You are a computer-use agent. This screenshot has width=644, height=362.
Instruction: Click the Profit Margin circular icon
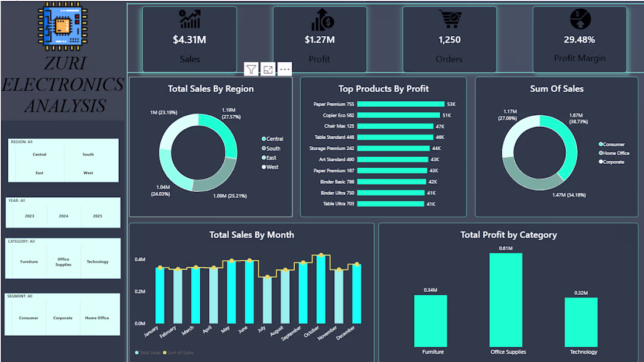coord(580,19)
